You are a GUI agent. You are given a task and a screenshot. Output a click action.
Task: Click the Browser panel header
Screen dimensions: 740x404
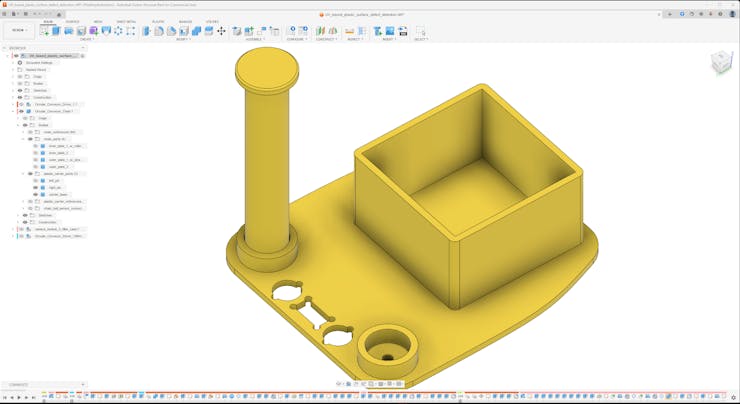[x=18, y=47]
